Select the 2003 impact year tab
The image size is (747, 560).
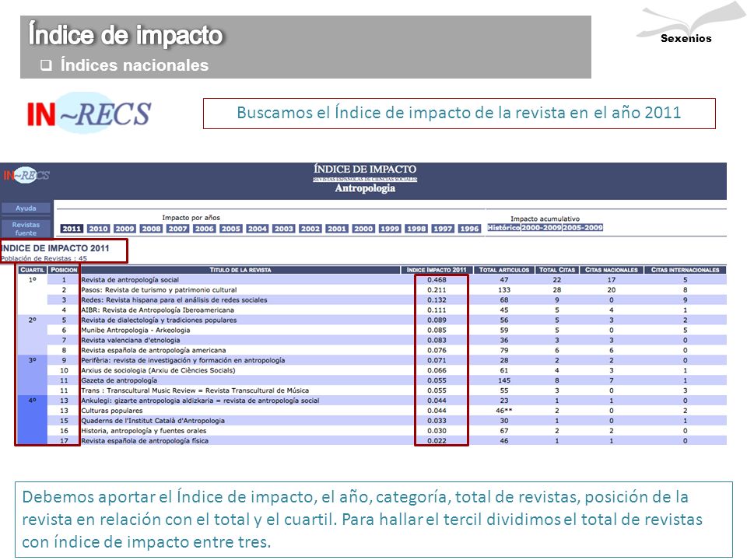pyautogui.click(x=283, y=229)
